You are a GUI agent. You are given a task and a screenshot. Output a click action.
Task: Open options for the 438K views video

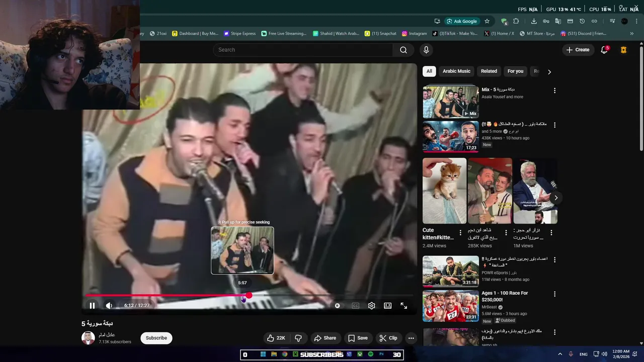point(554,125)
